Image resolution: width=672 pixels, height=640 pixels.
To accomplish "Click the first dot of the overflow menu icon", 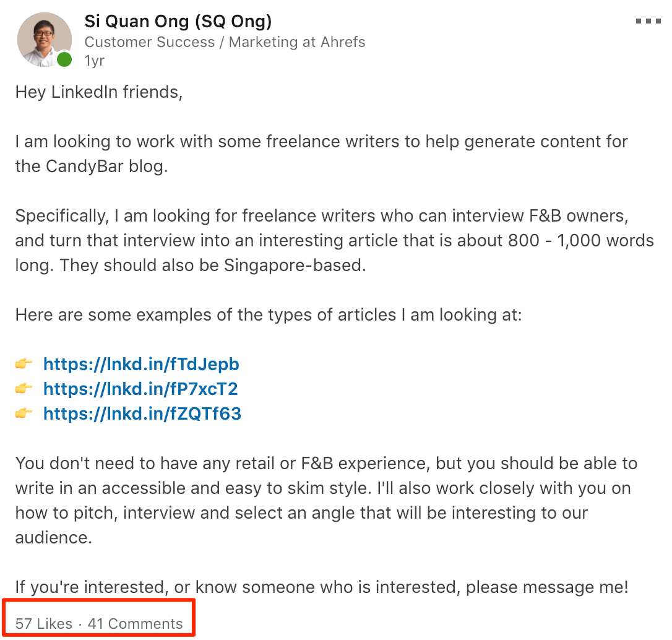I will coord(637,20).
